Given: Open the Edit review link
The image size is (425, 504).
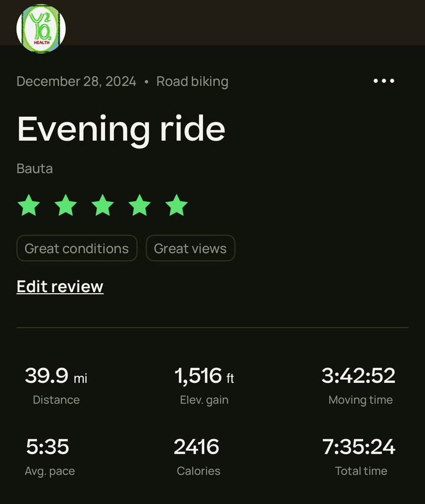Looking at the screenshot, I should pos(60,287).
